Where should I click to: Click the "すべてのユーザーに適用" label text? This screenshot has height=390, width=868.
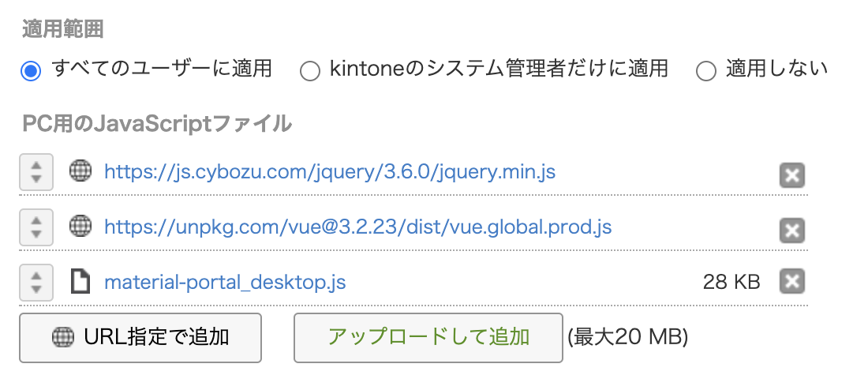162,69
